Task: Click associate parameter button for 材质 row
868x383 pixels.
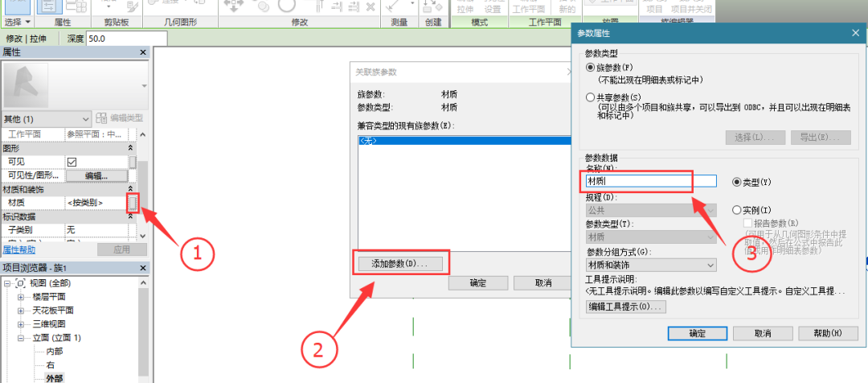Action: (133, 203)
